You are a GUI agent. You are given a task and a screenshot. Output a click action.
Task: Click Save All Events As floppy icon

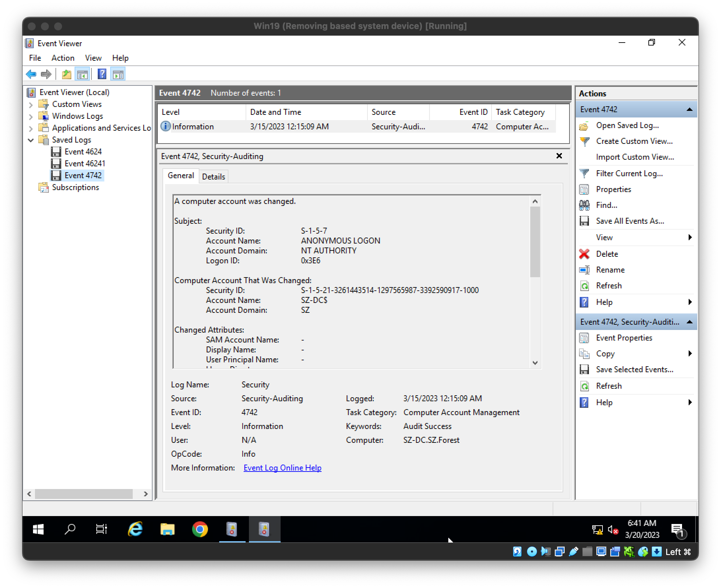(x=584, y=221)
